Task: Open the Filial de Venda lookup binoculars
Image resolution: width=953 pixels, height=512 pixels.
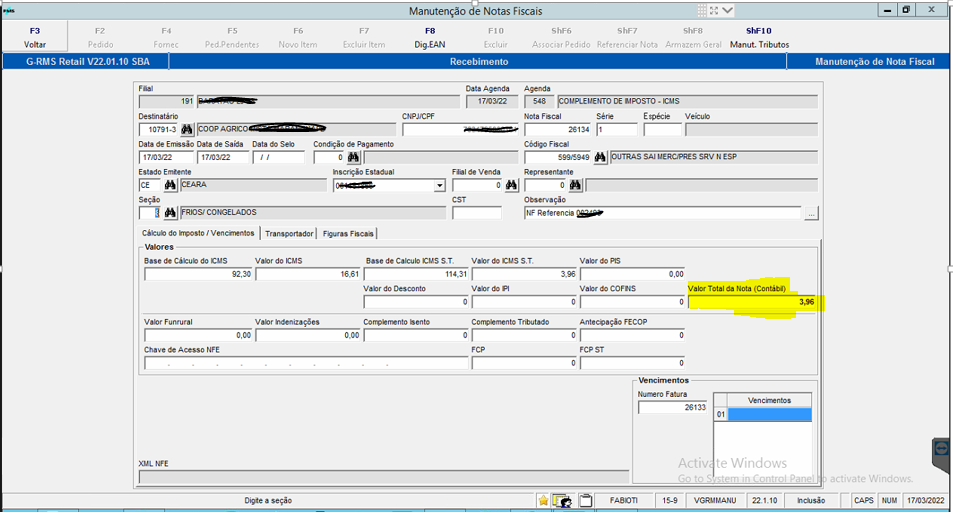Action: pyautogui.click(x=512, y=185)
